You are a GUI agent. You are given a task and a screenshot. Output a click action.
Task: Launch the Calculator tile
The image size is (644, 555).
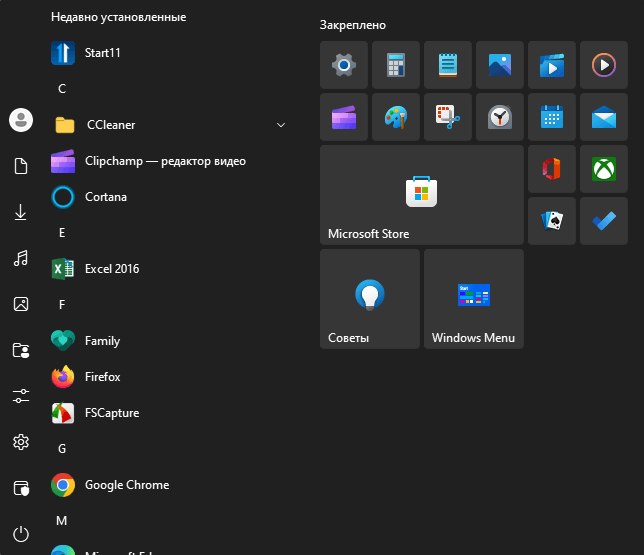(x=396, y=65)
